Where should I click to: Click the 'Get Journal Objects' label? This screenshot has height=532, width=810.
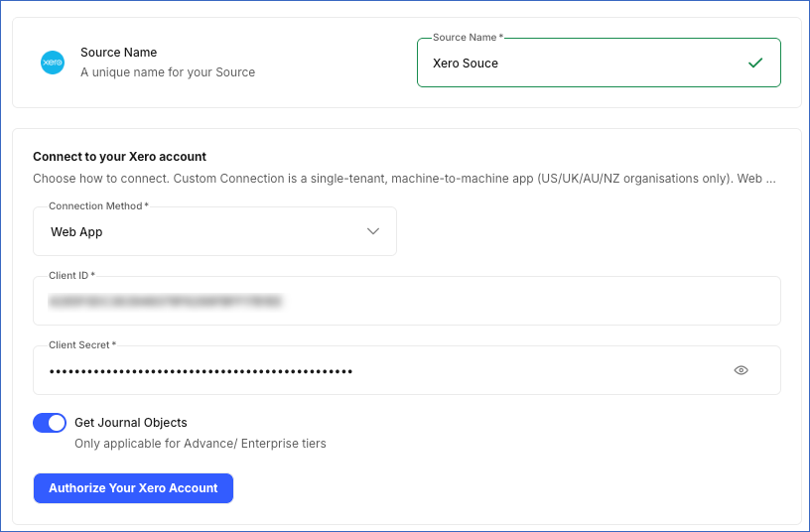coord(131,423)
